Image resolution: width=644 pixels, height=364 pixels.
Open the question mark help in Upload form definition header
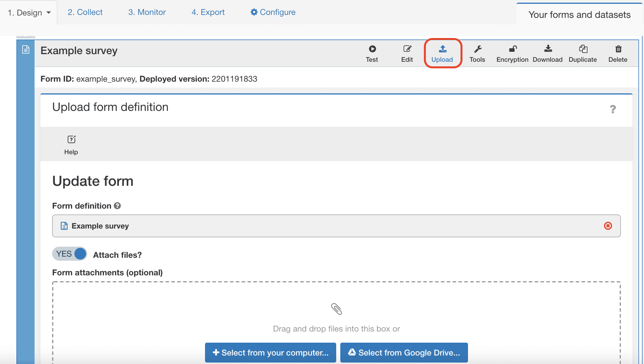tap(613, 109)
